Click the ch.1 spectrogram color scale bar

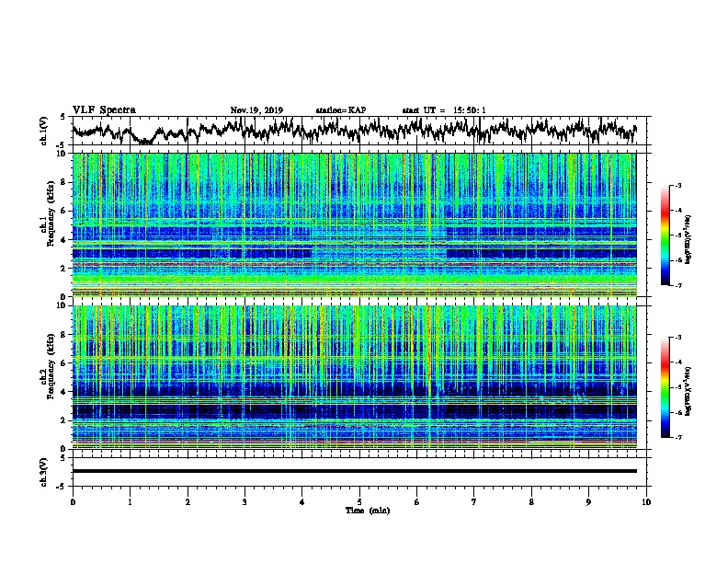(x=665, y=236)
